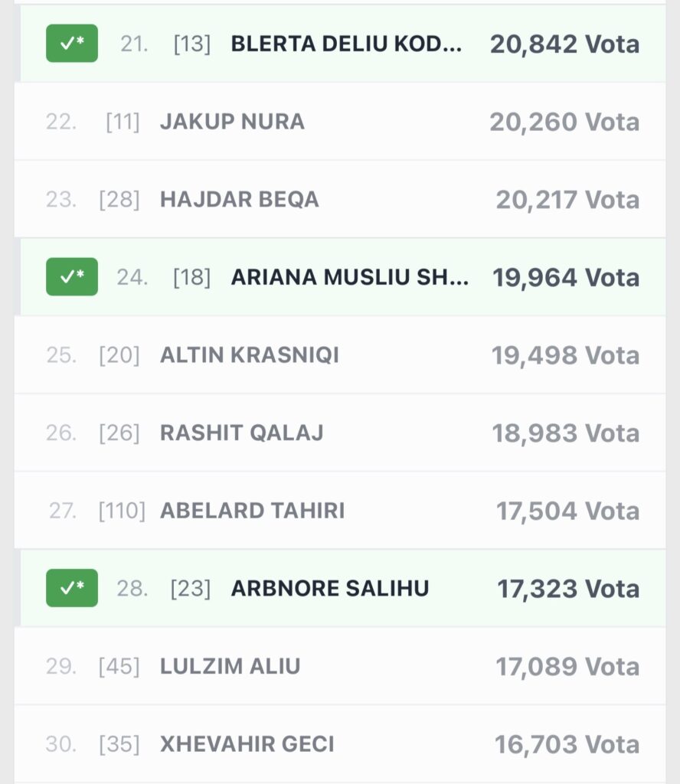This screenshot has height=784, width=680.
Task: Open Altin Krasniqi candidate entry
Action: pyautogui.click(x=249, y=355)
